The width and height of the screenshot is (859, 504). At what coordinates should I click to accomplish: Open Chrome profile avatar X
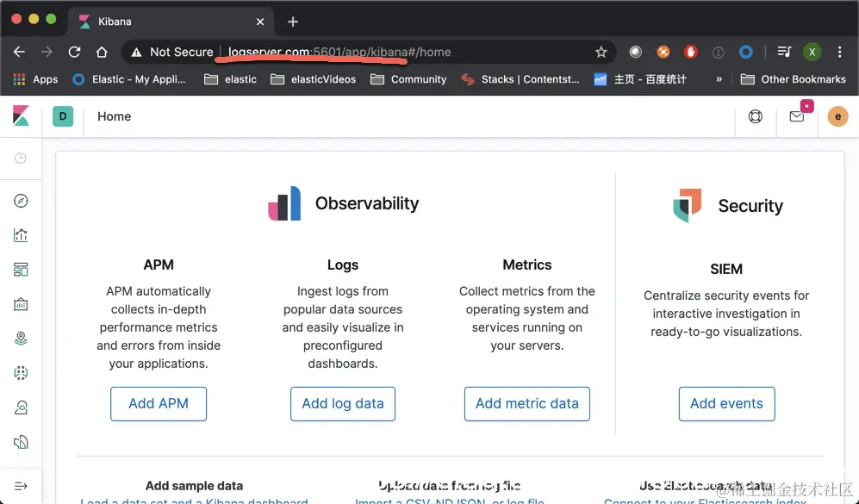tap(812, 52)
